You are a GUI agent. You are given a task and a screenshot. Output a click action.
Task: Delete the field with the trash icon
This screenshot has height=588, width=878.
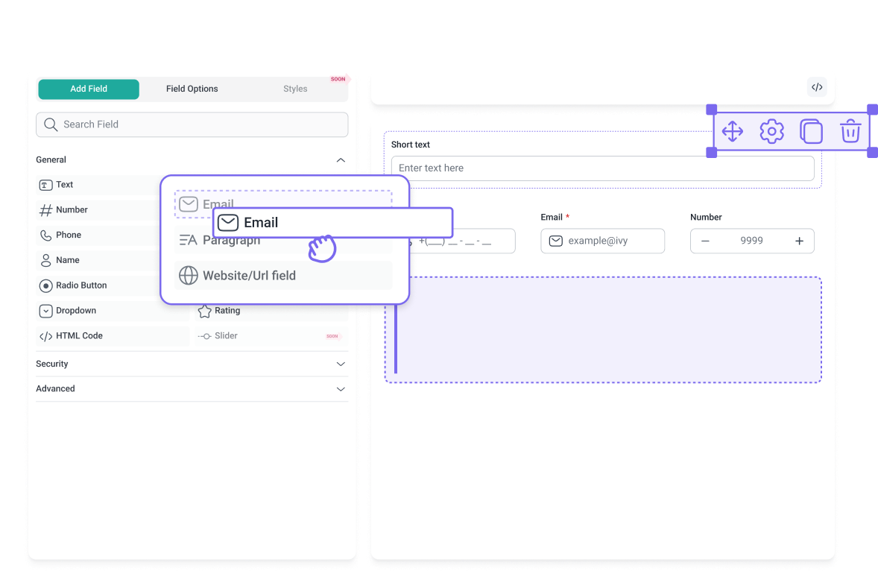point(850,131)
